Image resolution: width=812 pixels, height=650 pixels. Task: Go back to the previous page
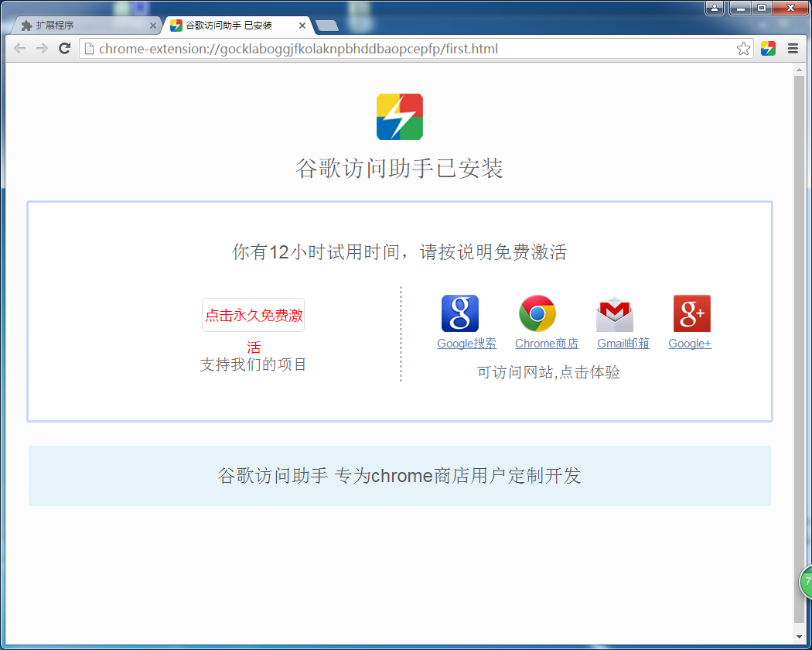20,49
